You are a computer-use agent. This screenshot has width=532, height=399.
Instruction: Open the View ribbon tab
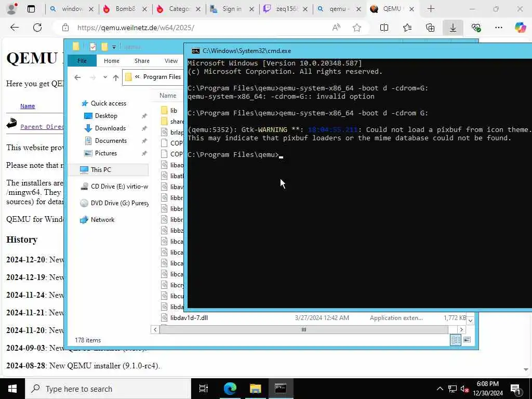point(171,61)
